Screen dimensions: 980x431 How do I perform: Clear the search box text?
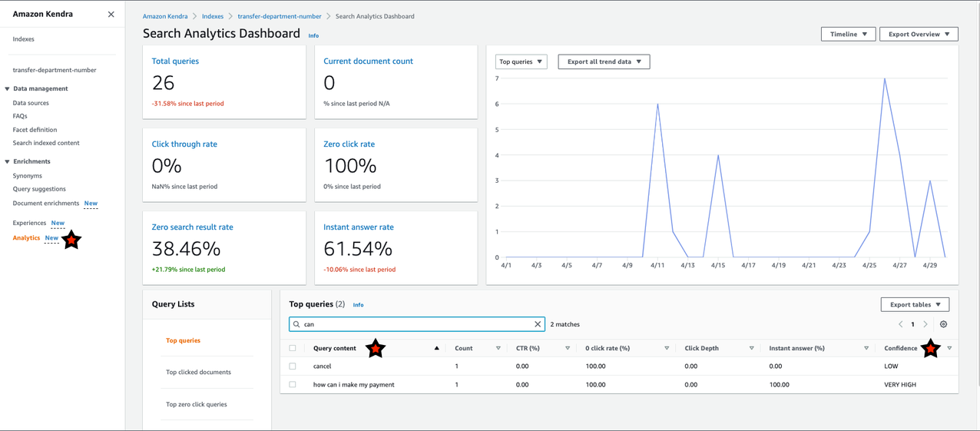538,324
